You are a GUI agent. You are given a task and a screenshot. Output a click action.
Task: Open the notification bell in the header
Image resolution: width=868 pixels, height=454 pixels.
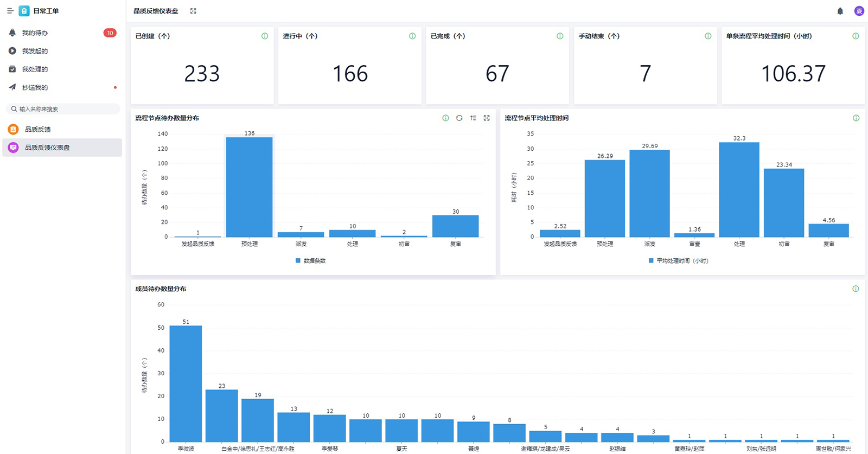(840, 11)
